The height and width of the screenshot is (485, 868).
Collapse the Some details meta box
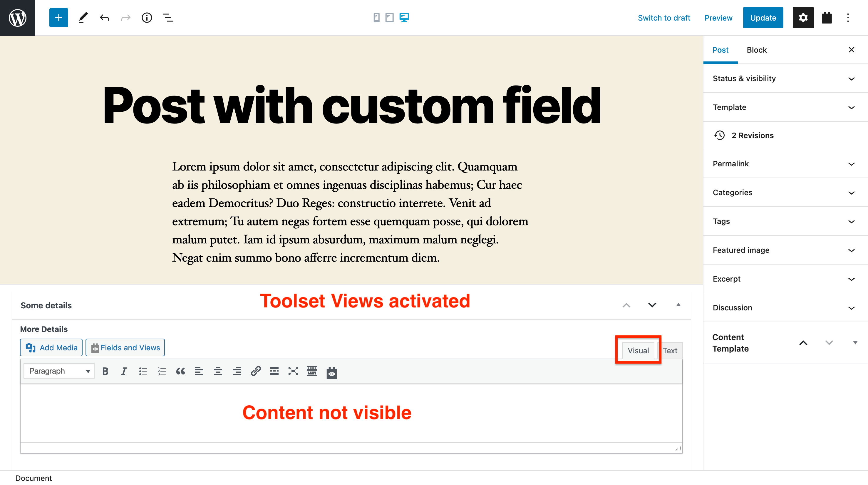pos(678,305)
